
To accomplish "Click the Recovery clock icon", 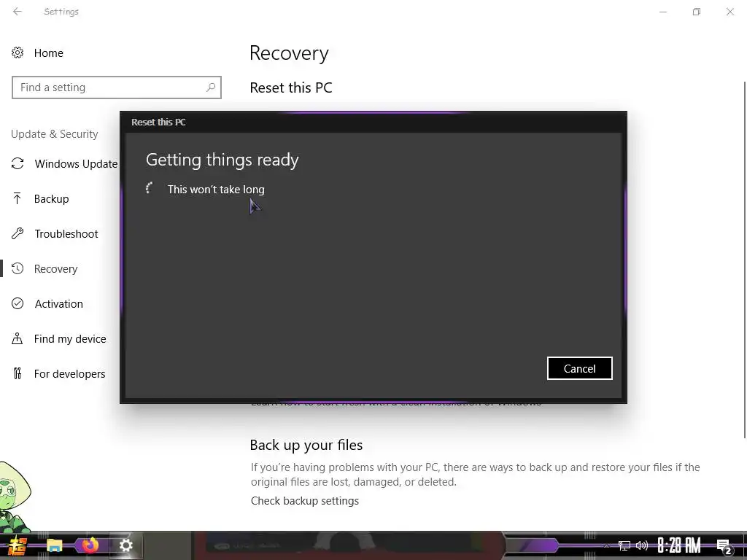I will coord(18,268).
